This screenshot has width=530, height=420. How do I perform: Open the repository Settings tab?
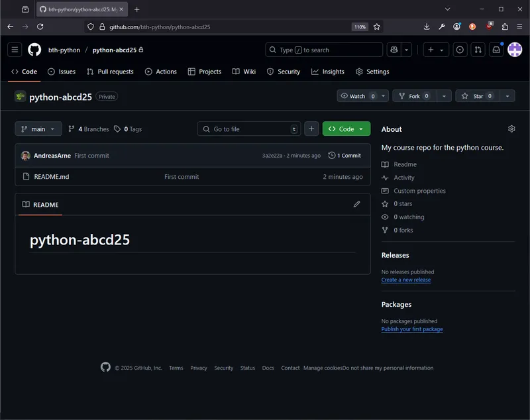tap(372, 72)
